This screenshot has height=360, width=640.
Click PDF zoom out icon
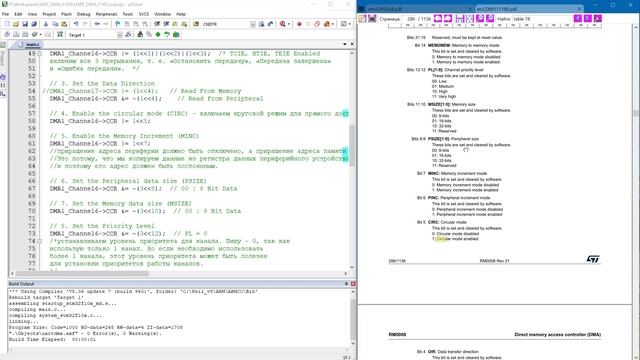[480, 18]
